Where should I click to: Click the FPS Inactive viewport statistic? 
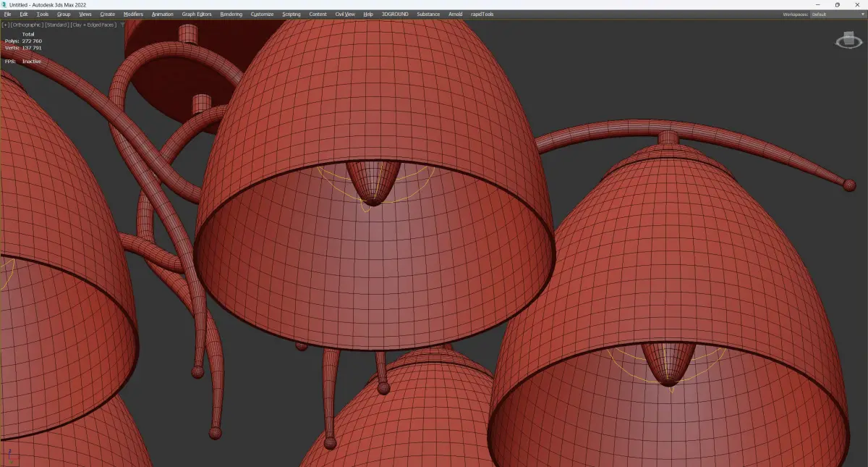pyautogui.click(x=23, y=62)
